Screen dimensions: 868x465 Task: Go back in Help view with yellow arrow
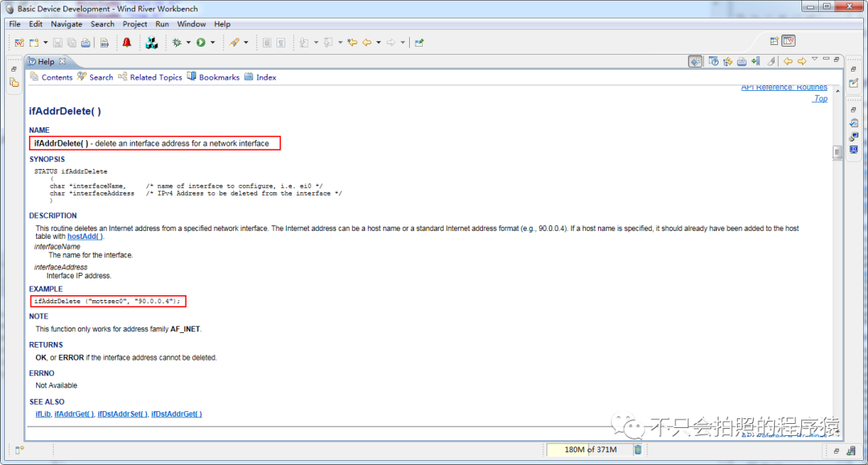pos(787,61)
